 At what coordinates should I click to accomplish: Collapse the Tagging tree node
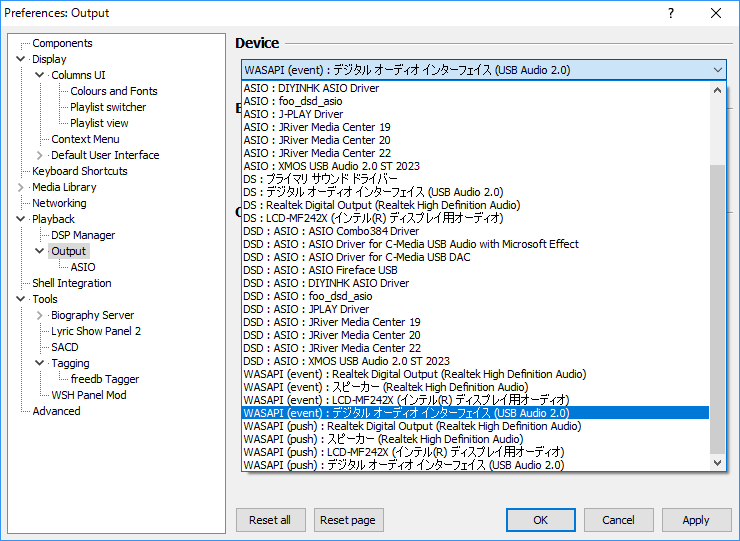[40, 363]
